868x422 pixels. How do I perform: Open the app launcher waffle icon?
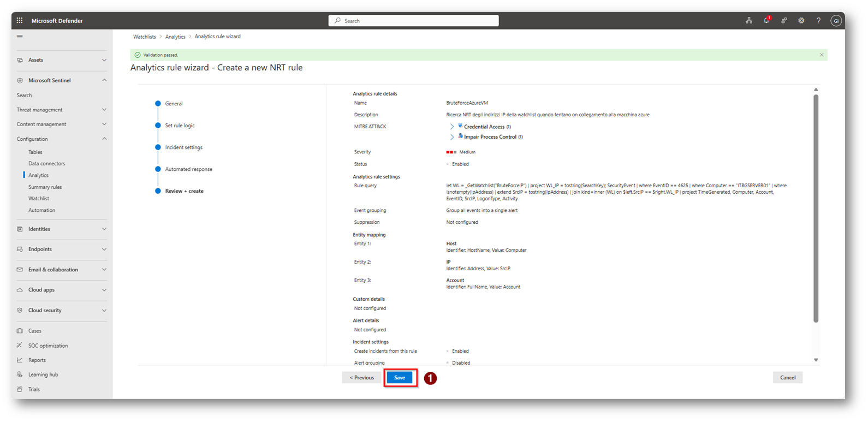[x=20, y=21]
